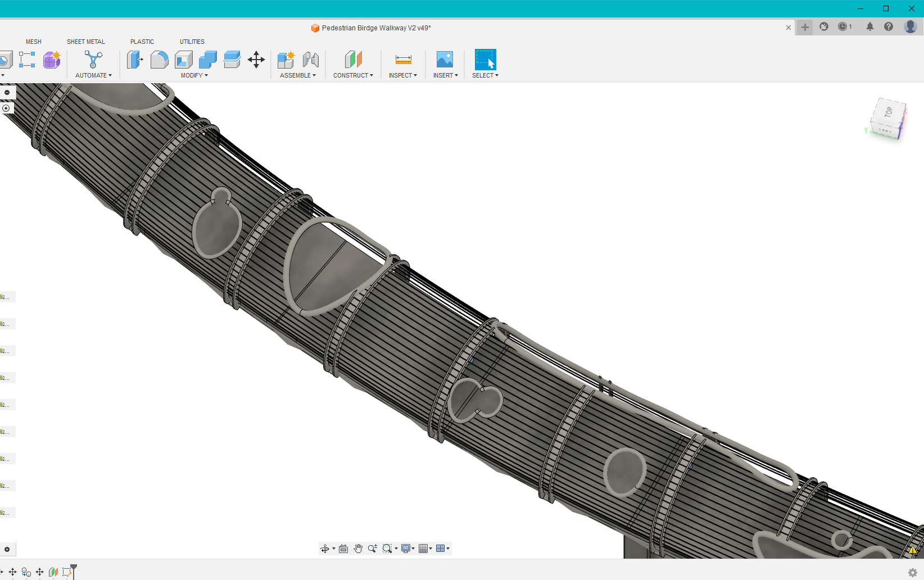Switch to the Sheet Metal tab
The image size is (924, 580).
[x=85, y=41]
